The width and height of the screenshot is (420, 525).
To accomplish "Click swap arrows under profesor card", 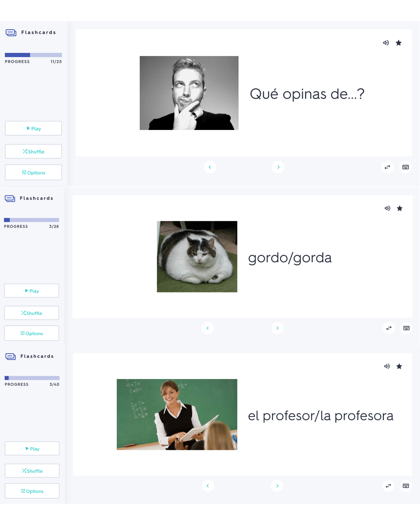I will (388, 486).
